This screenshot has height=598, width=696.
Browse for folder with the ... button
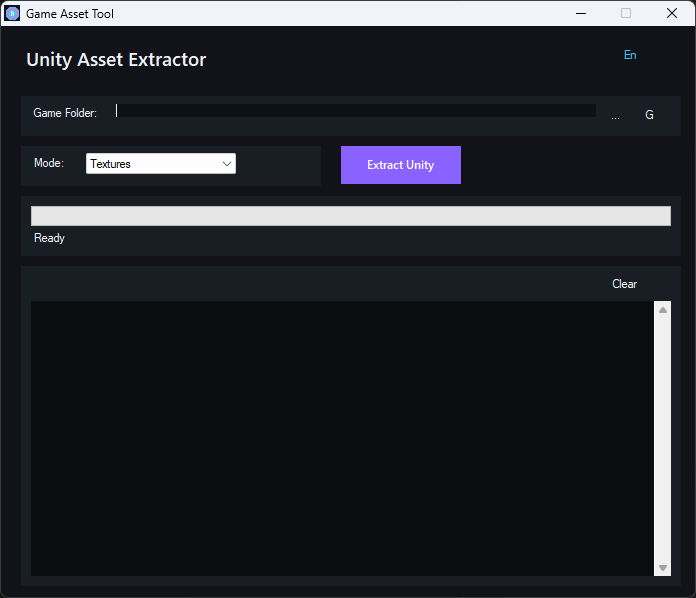(x=615, y=115)
